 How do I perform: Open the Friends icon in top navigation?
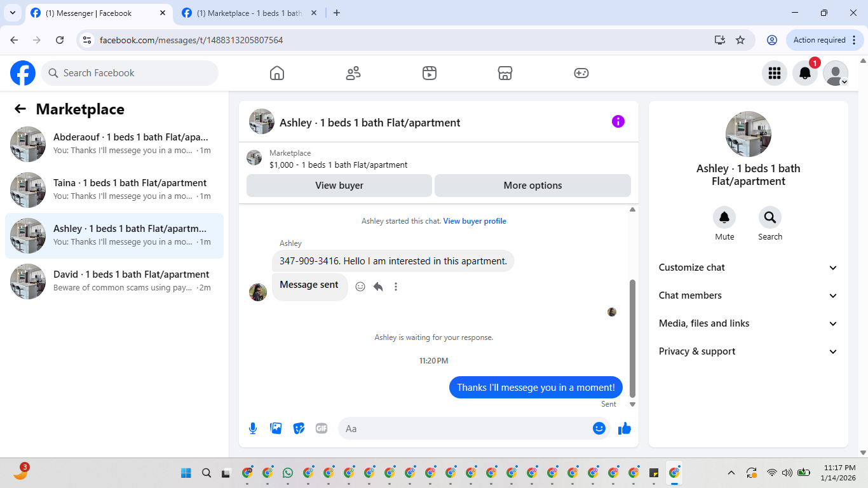coord(353,73)
